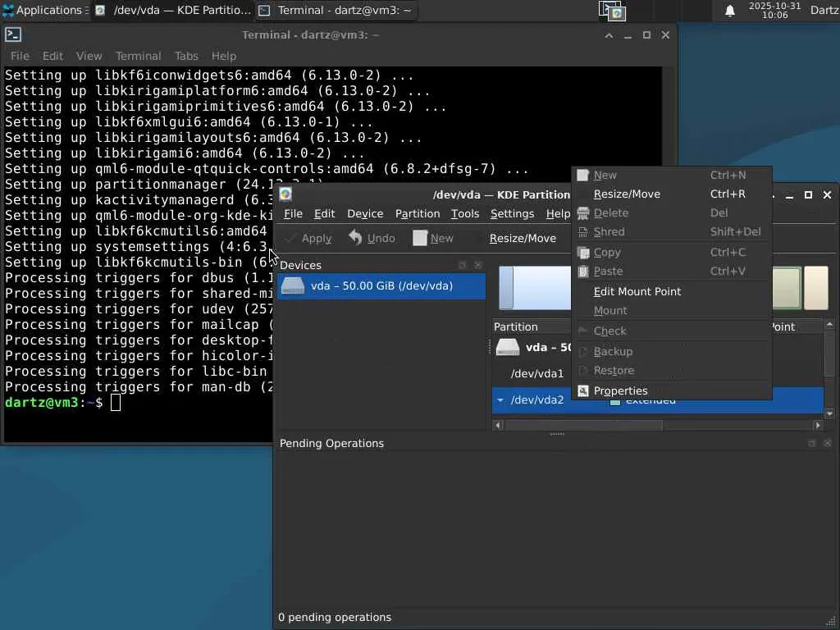Click the New partition toolbar button
This screenshot has height=630, width=840.
tap(433, 239)
